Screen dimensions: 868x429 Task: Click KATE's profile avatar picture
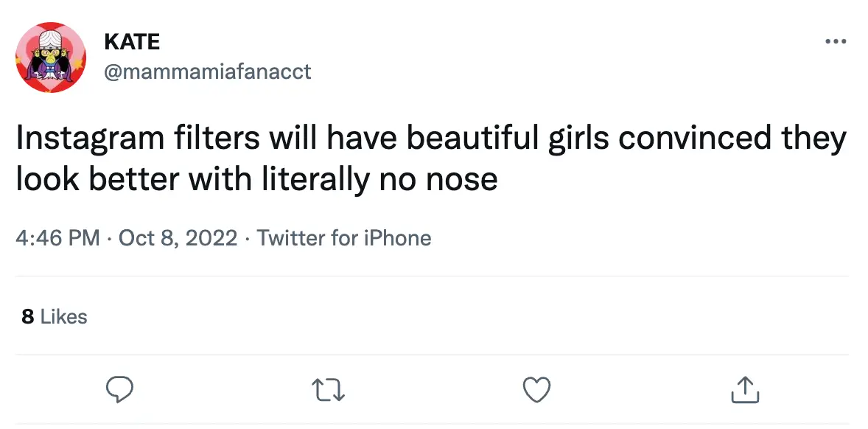52,57
